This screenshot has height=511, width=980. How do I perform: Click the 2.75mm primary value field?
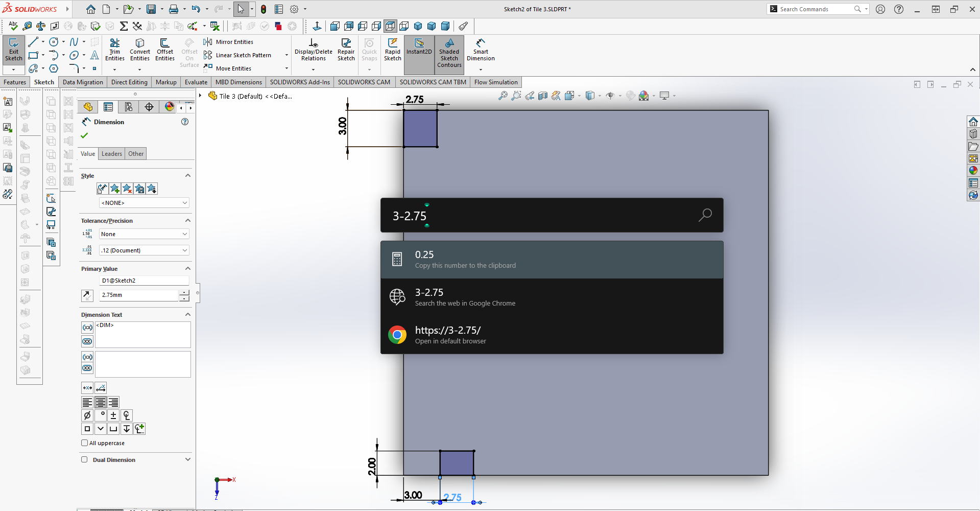pos(139,295)
